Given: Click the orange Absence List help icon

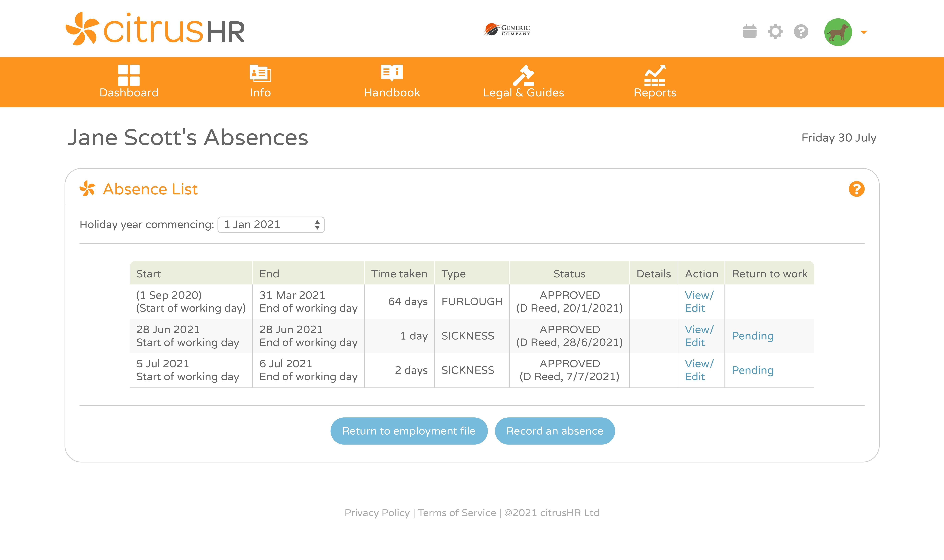Looking at the screenshot, I should point(856,189).
